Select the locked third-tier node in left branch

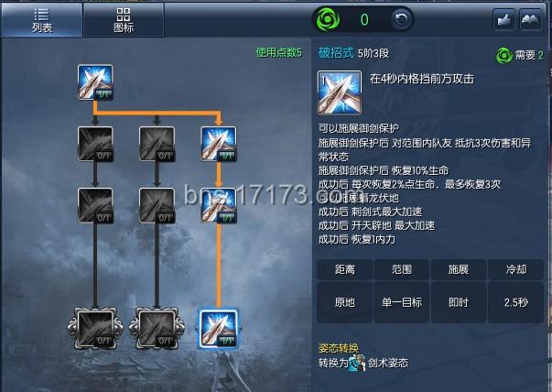[95, 206]
